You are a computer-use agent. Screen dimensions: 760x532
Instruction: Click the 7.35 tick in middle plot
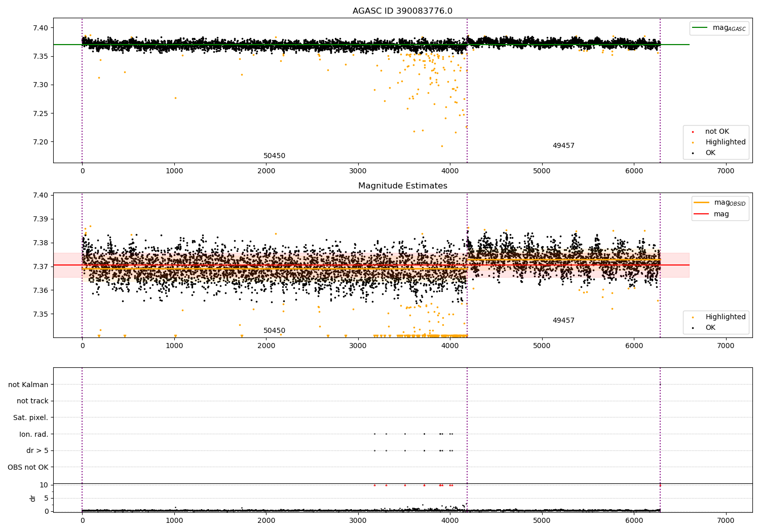(41, 314)
